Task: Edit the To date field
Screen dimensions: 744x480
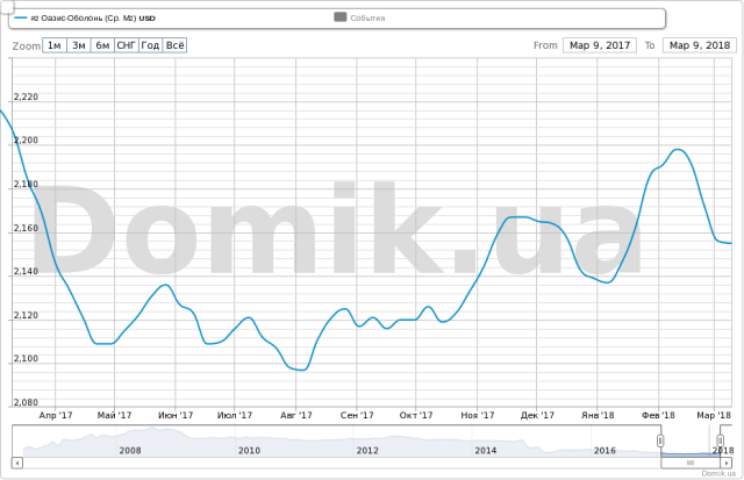Action: click(x=699, y=46)
